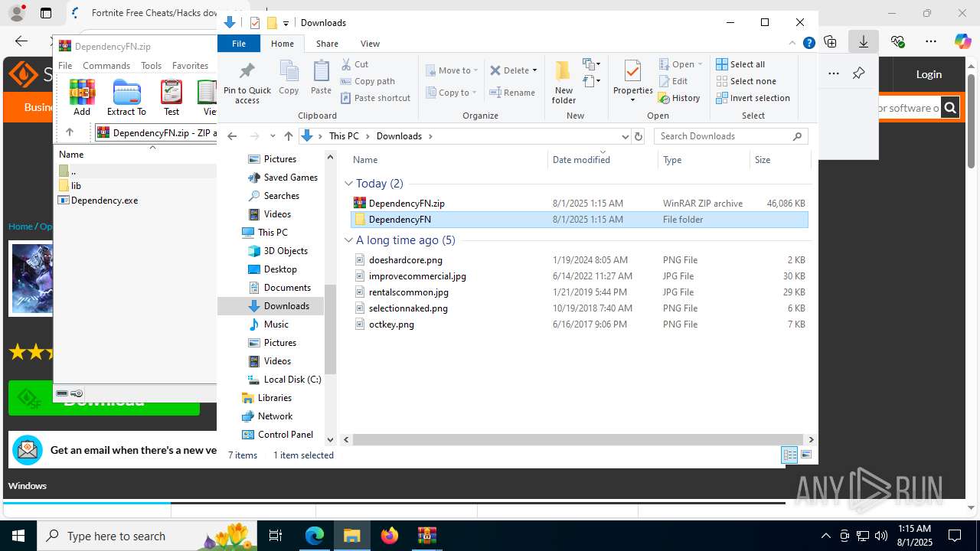Viewport: 980px width, 551px height.
Task: Switch to the View ribbon tab
Action: (x=370, y=44)
